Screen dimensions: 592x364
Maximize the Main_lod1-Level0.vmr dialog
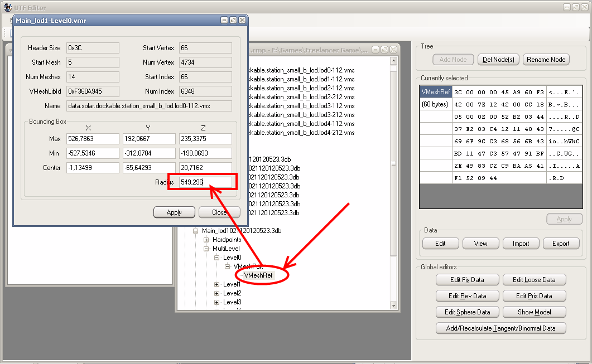(233, 20)
